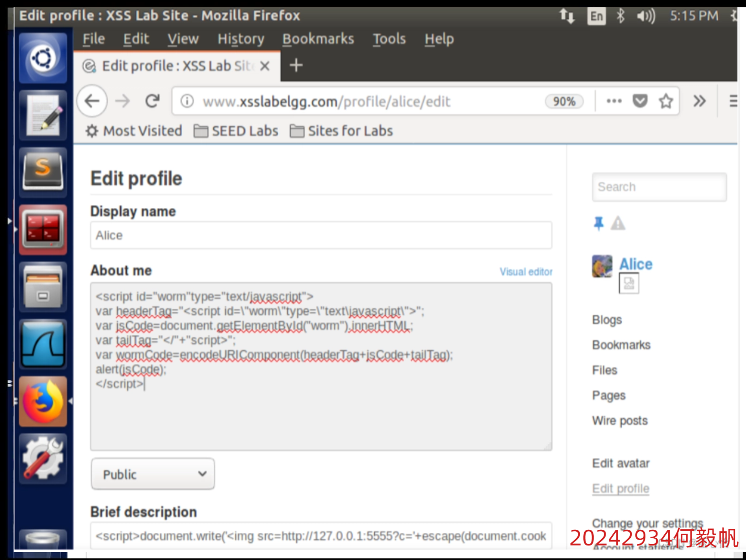The height and width of the screenshot is (560, 746).
Task: Open page actions three-dot menu
Action: click(614, 101)
